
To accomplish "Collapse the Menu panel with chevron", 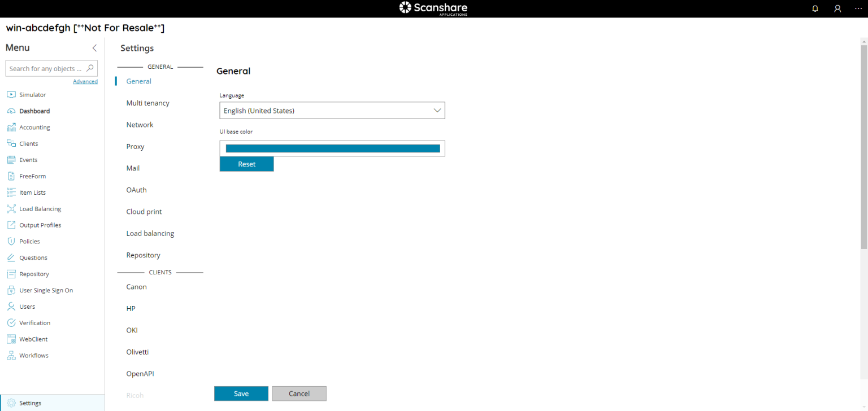I will [x=94, y=48].
